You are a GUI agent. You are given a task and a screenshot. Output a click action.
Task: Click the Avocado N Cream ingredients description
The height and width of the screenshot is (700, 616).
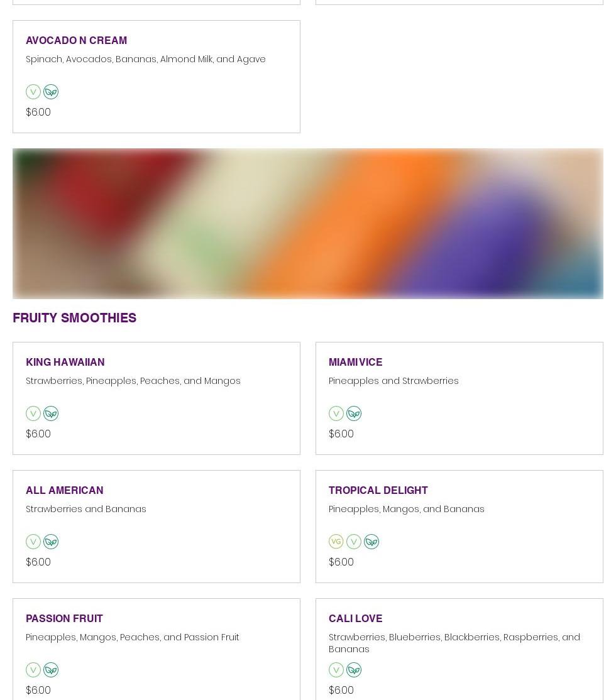(146, 59)
